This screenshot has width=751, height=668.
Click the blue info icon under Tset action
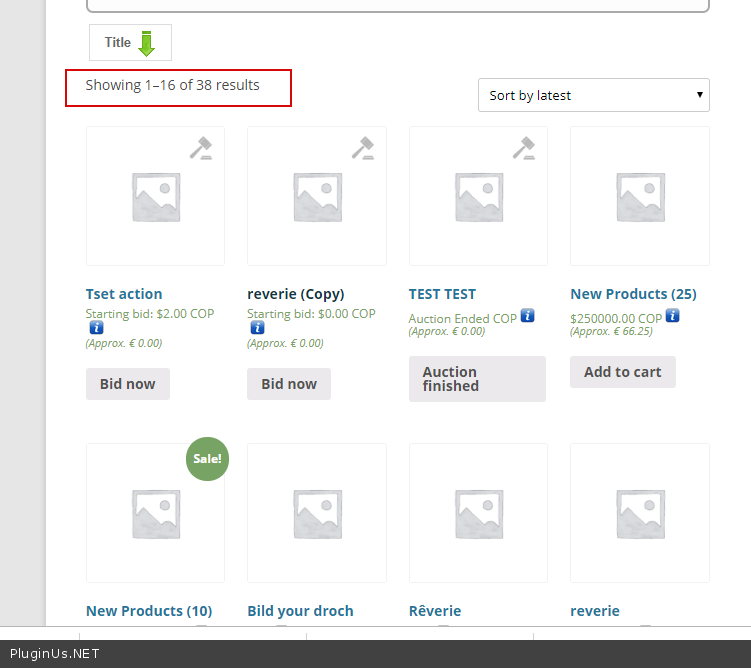click(94, 328)
